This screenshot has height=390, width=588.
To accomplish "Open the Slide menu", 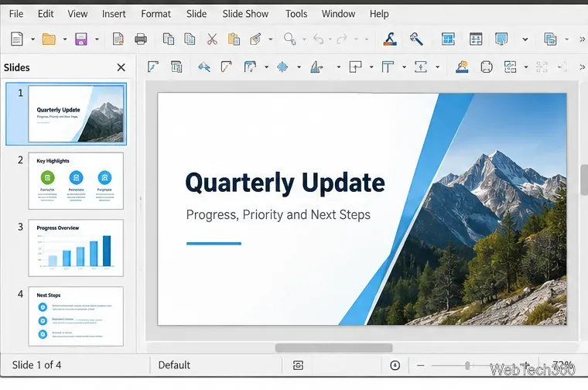I will [x=197, y=14].
